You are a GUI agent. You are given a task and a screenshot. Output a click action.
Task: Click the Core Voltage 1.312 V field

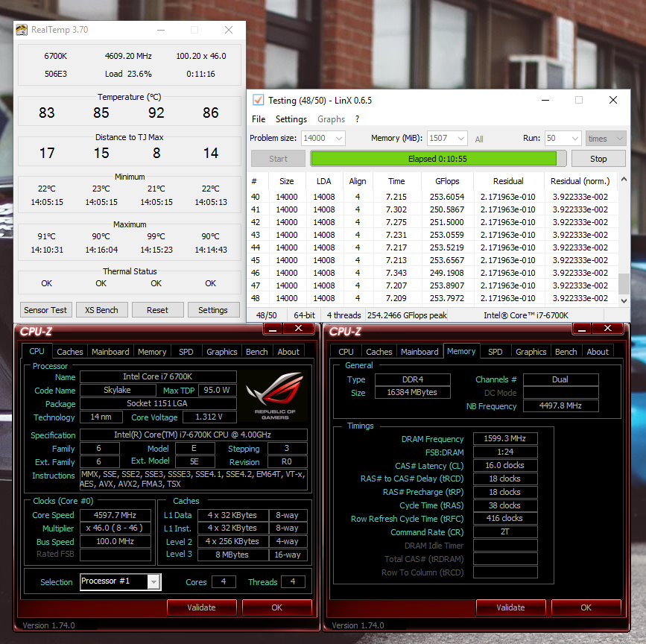click(209, 417)
